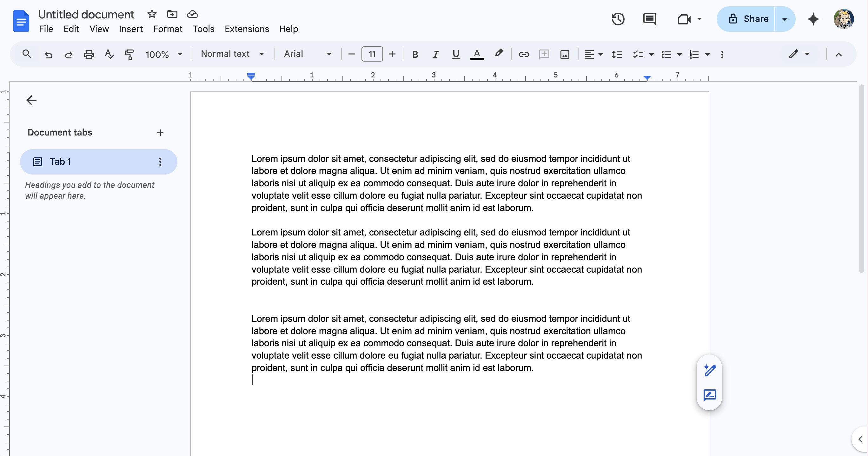The height and width of the screenshot is (456, 868).
Task: Add a new document tab
Action: pyautogui.click(x=160, y=132)
